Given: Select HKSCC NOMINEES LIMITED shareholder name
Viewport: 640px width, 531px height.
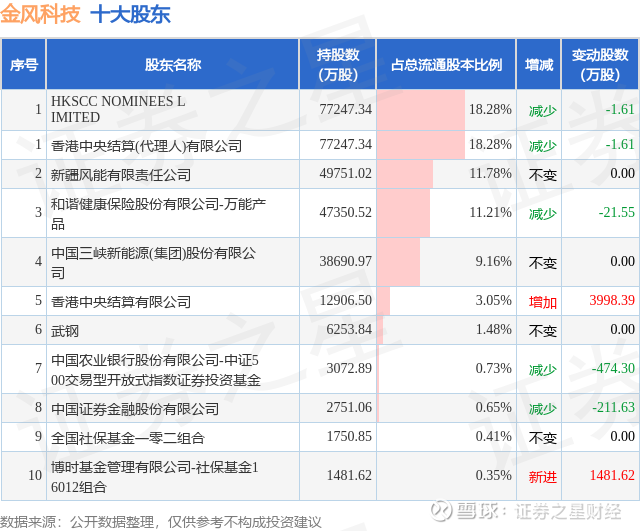Looking at the screenshot, I should [x=118, y=109].
